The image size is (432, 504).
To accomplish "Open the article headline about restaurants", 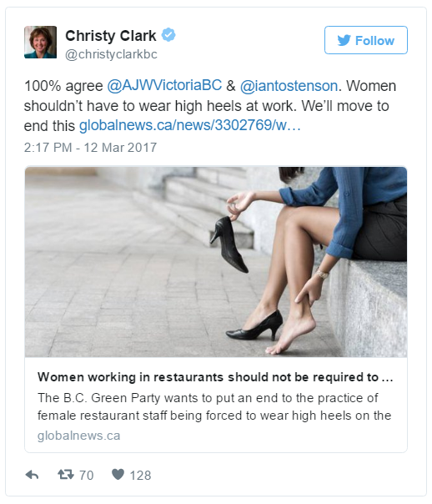I will [x=215, y=377].
